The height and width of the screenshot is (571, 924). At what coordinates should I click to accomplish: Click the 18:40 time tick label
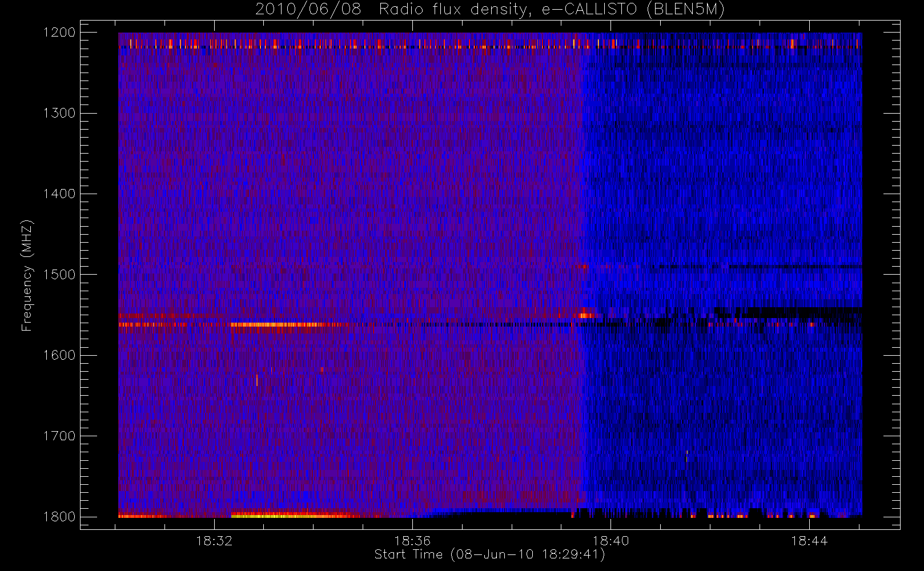point(610,541)
